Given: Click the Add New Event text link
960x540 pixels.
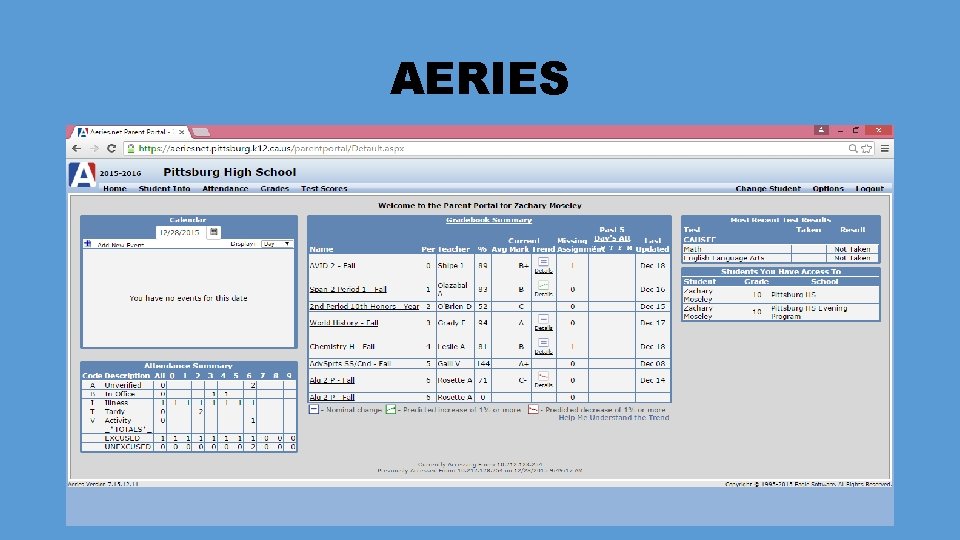Looking at the screenshot, I should tap(121, 244).
